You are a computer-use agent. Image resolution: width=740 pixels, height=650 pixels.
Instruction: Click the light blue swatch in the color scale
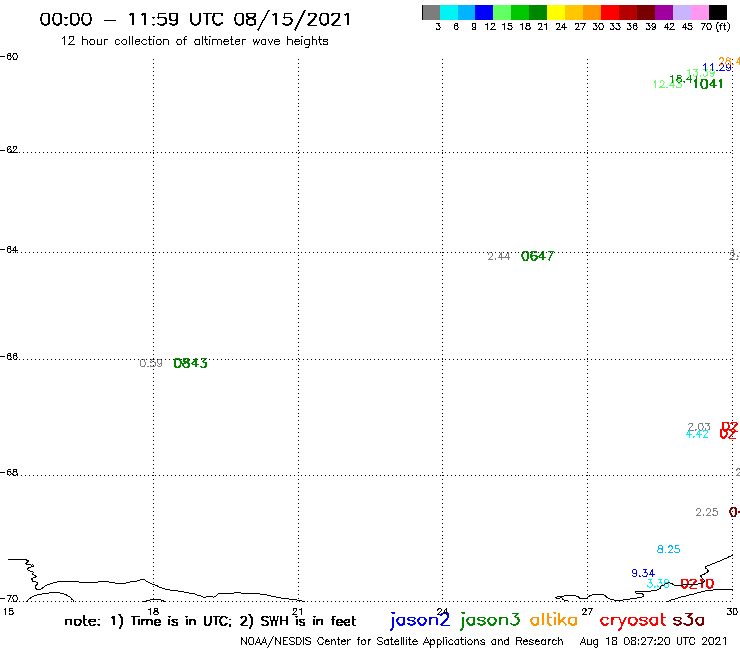click(x=466, y=12)
